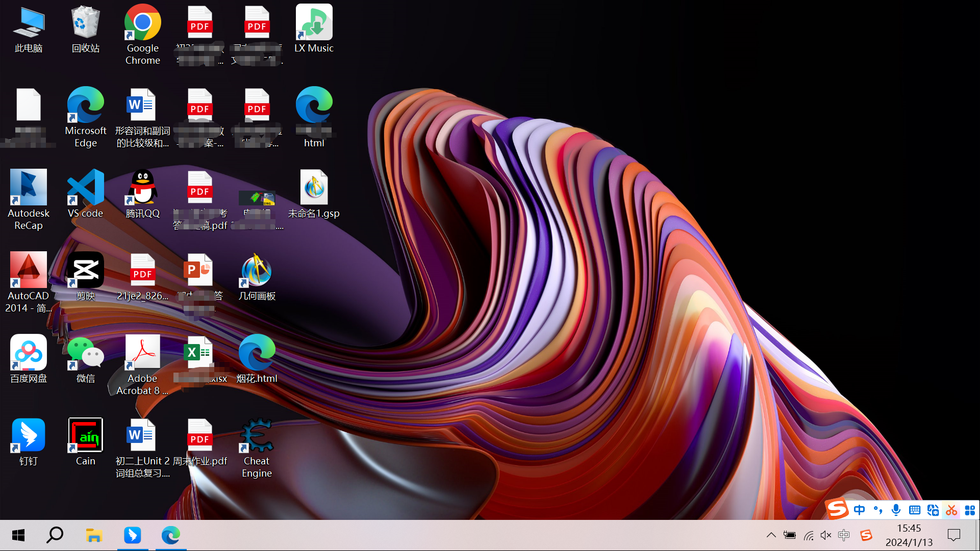Select the 烟花.html file
980x551 pixels.
[x=257, y=359]
